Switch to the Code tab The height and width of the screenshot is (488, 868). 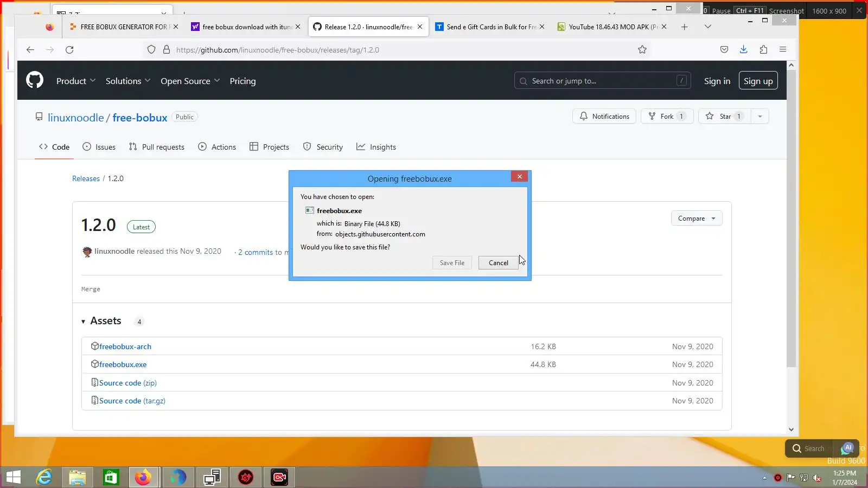54,147
